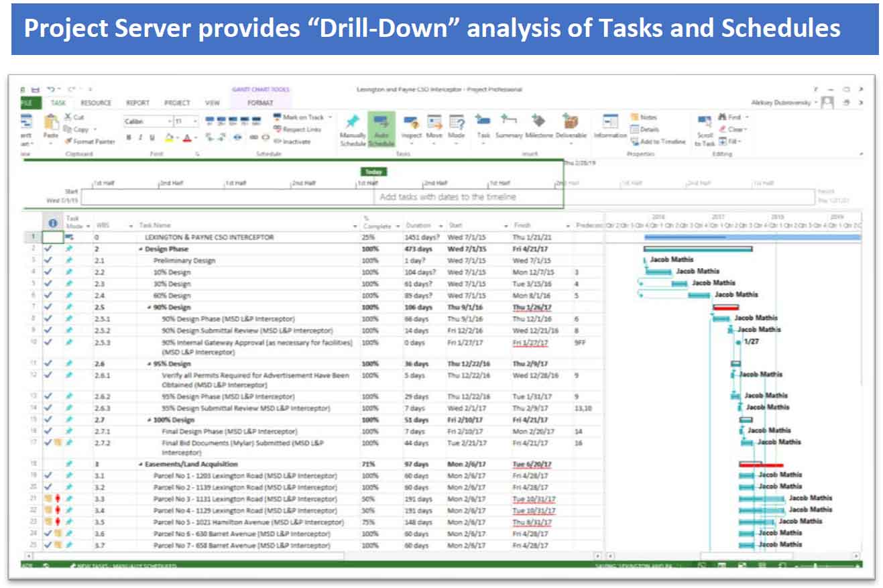
Task: Open the font name Calibri dropdown
Action: pos(170,122)
